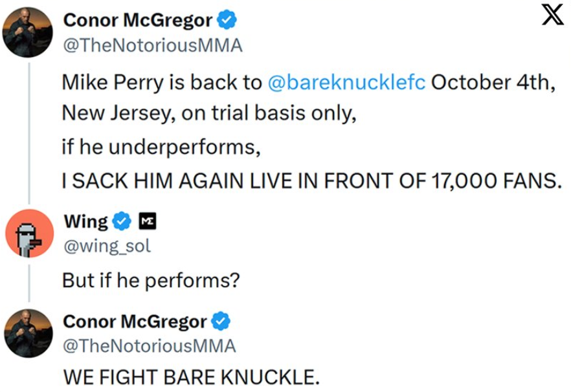This screenshot has width=571, height=392.
Task: Click the "Mike Perry is back" tweet text
Action: click(x=162, y=83)
